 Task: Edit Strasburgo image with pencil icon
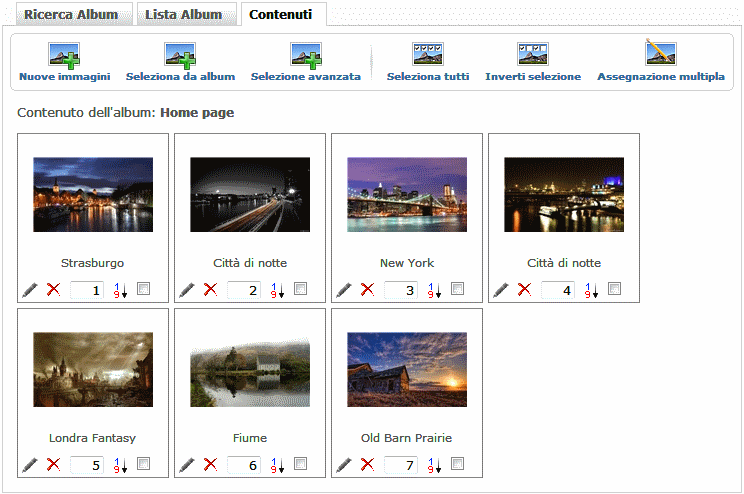30,290
